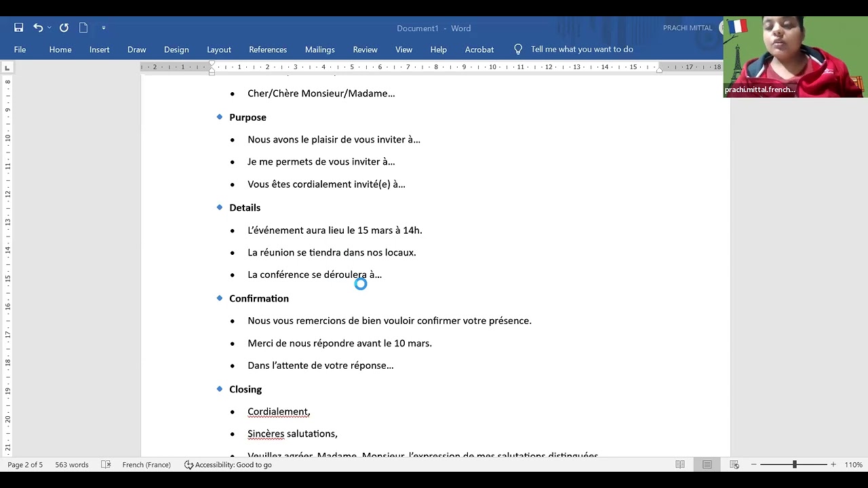Click the Purpose heading
Screen dimensions: 868x488
(248, 117)
